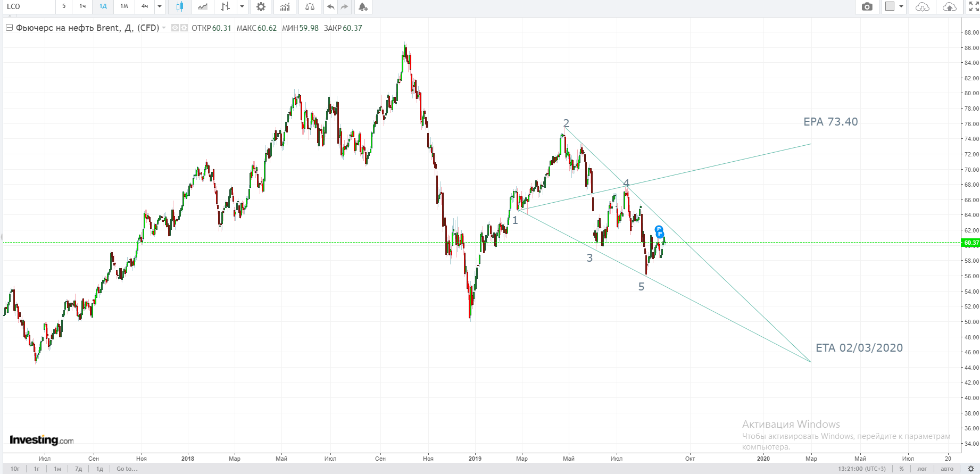Switch to the 1М timeframe

(x=124, y=7)
